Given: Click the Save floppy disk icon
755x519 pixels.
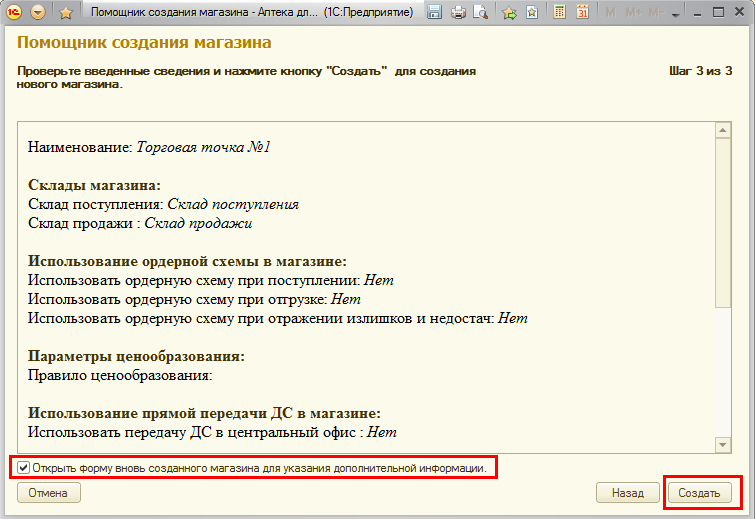Looking at the screenshot, I should pos(435,13).
